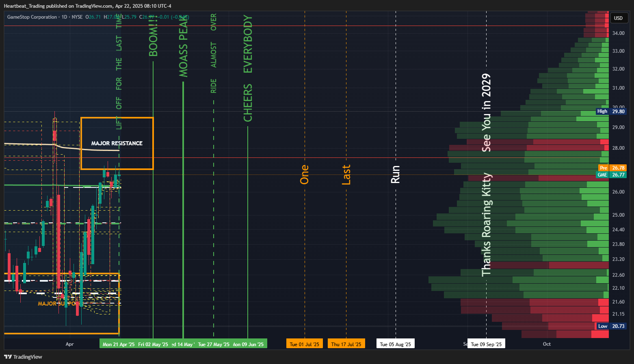This screenshot has height=364, width=634.
Task: Select the Tue 05 Aug '25 date label
Action: point(396,344)
